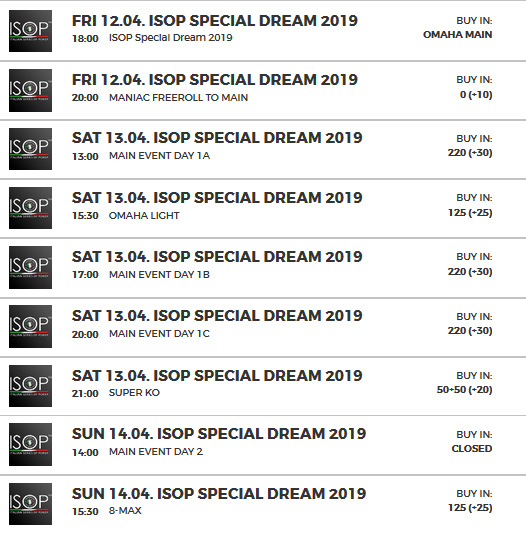Viewport: 526px width, 533px height.
Task: Open the ISOP logo of Main Event Day 1B
Action: 30,268
